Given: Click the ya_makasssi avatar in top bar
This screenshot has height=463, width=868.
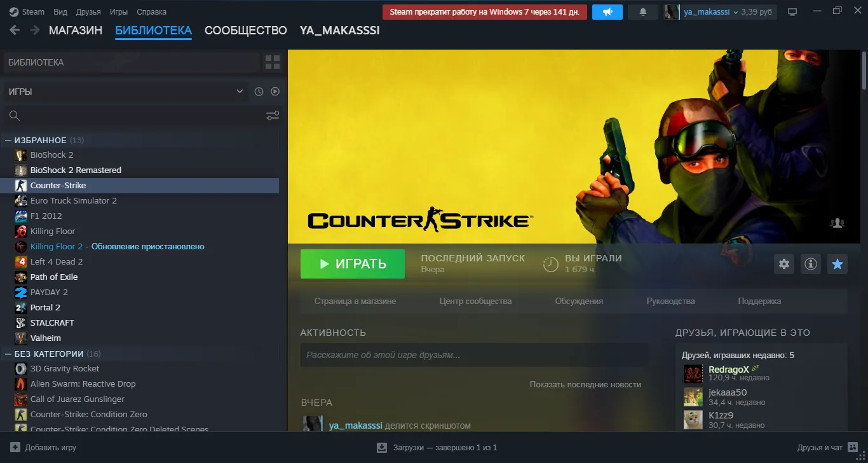Looking at the screenshot, I should (671, 12).
